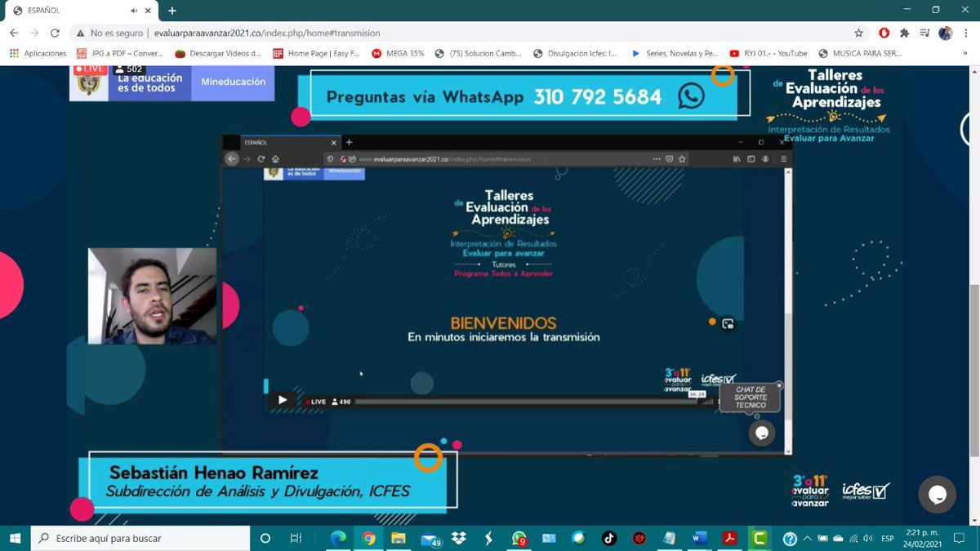
Task: Click the blue help question-mark tray icon
Action: (x=790, y=538)
